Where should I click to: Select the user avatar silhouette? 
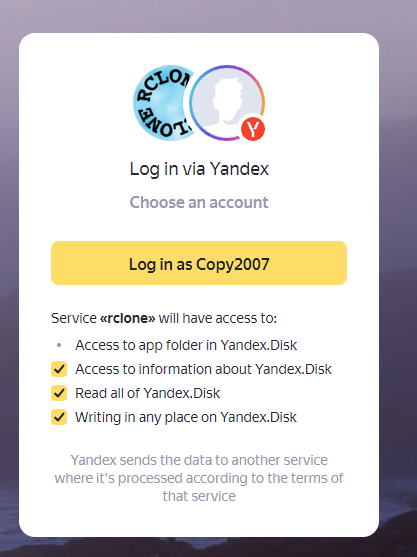pos(227,102)
